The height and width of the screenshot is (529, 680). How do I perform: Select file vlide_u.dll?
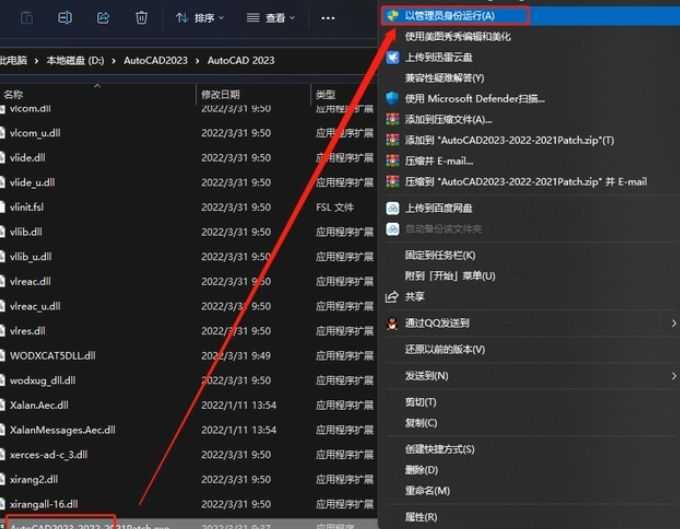(x=32, y=183)
